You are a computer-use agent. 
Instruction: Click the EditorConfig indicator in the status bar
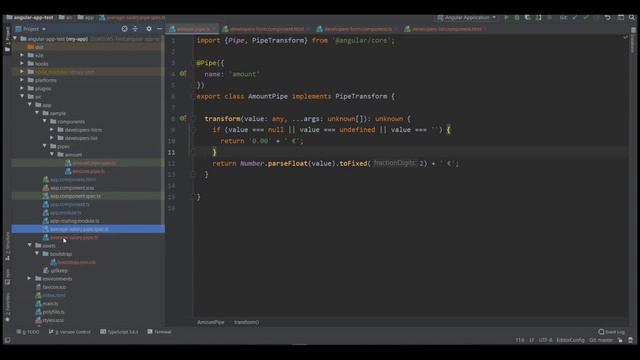click(x=570, y=340)
